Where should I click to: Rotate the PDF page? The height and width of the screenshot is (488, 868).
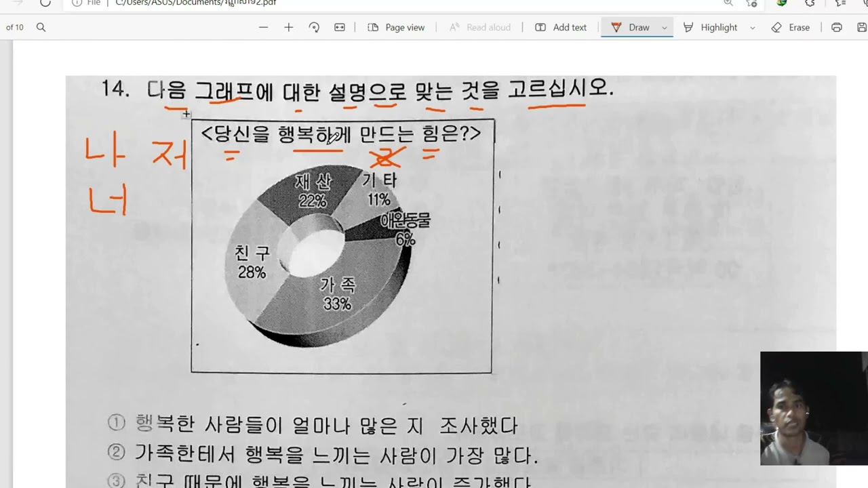pos(314,27)
